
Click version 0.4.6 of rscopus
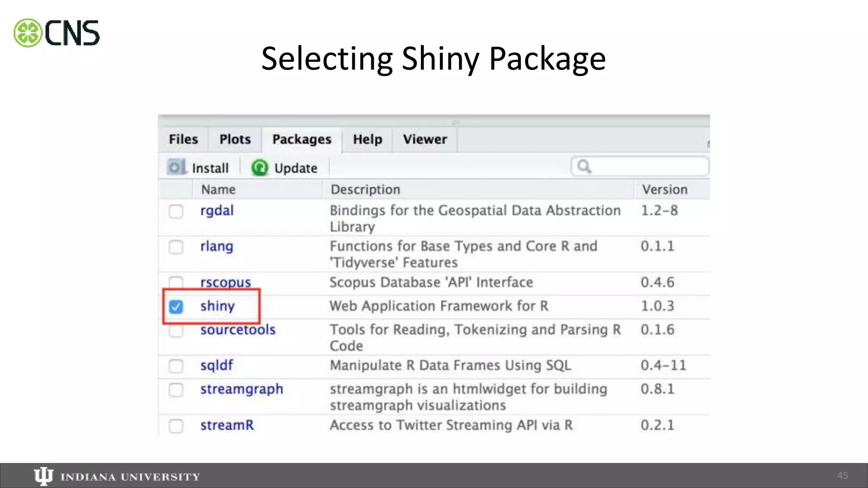pos(657,282)
